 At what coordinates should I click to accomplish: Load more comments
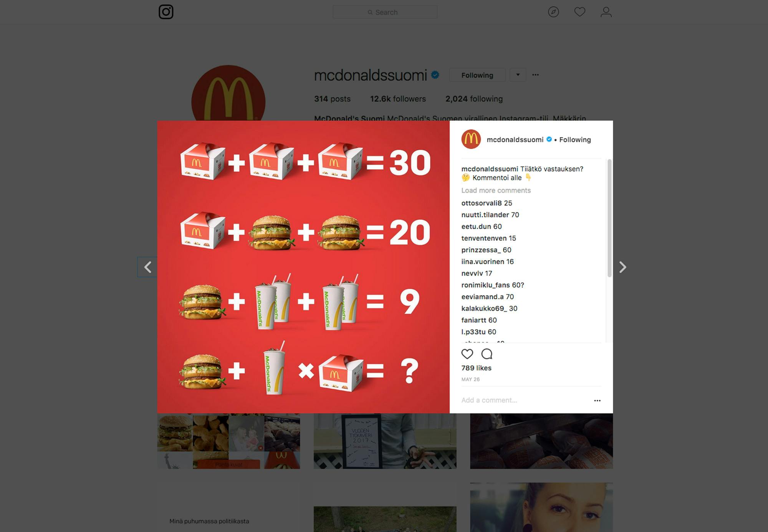(x=496, y=190)
